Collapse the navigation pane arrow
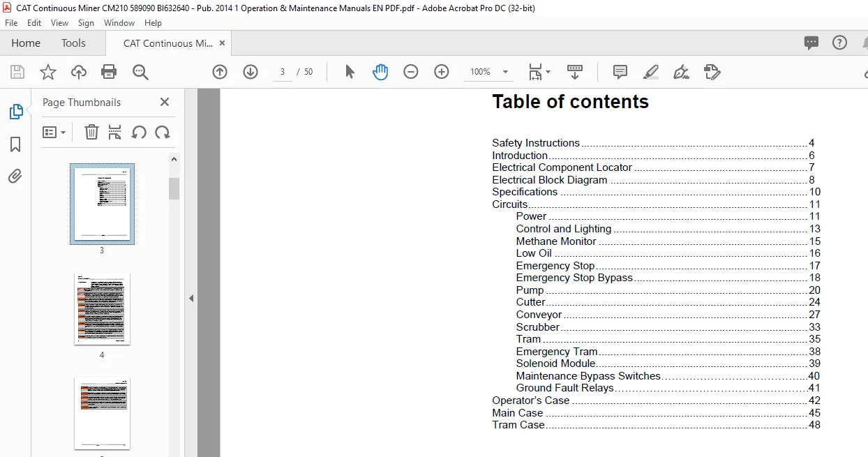This screenshot has height=457, width=868. [x=191, y=298]
